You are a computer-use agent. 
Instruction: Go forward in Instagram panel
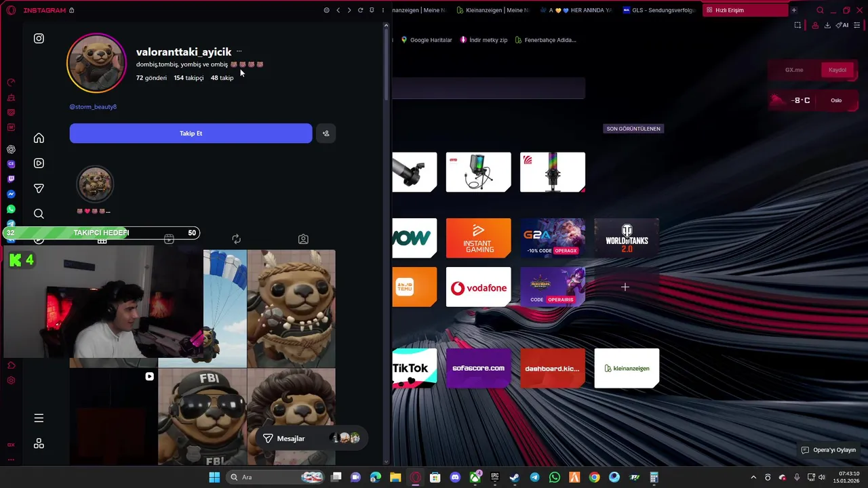click(349, 10)
